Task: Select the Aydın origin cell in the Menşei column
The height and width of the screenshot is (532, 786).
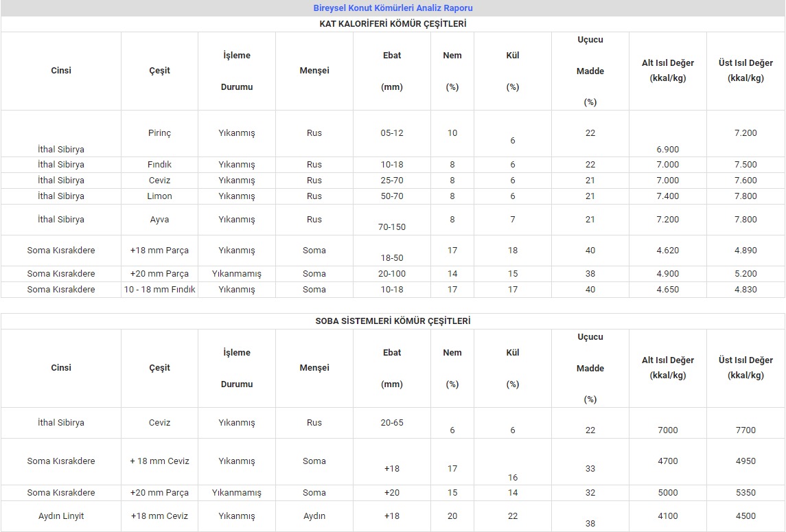Action: pyautogui.click(x=314, y=516)
